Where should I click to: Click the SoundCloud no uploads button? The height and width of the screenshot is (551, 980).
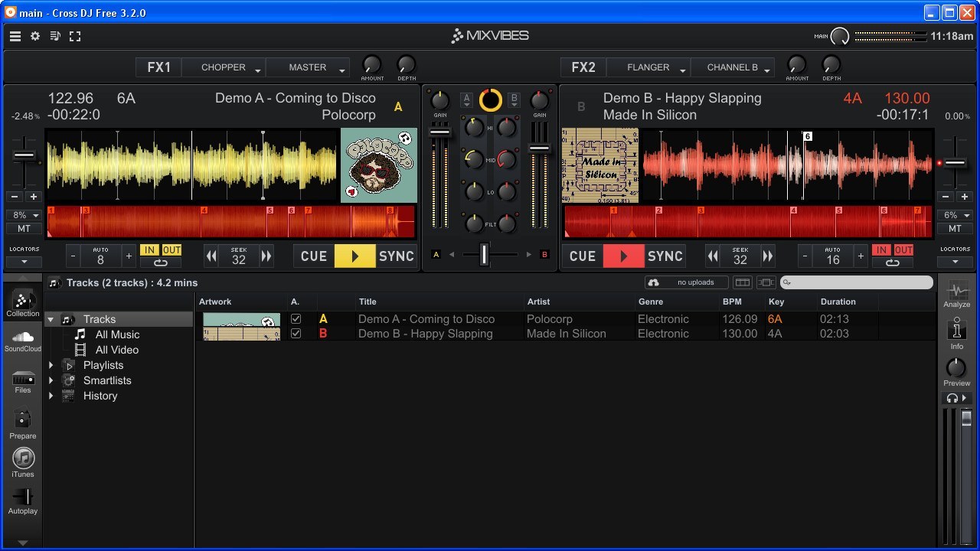pos(686,282)
